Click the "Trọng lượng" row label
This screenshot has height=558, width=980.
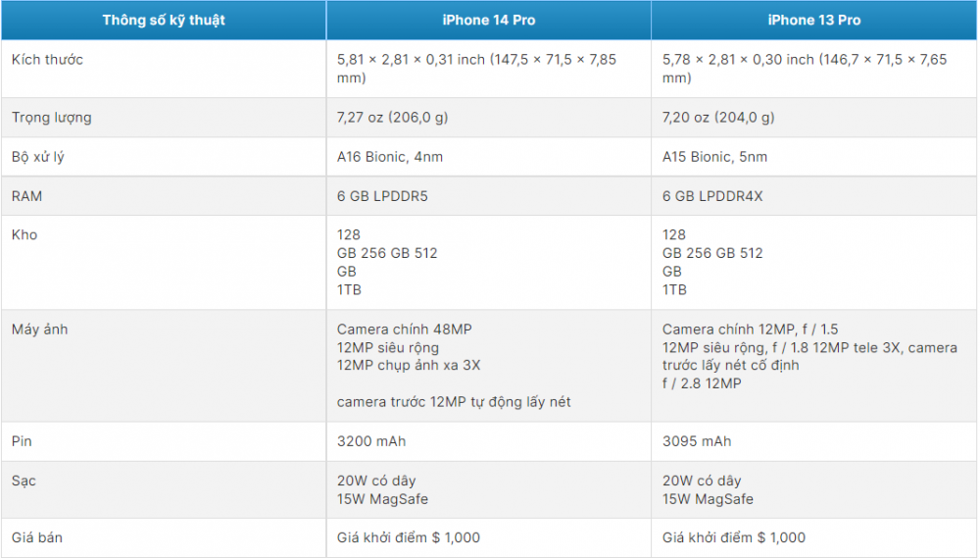(x=52, y=118)
